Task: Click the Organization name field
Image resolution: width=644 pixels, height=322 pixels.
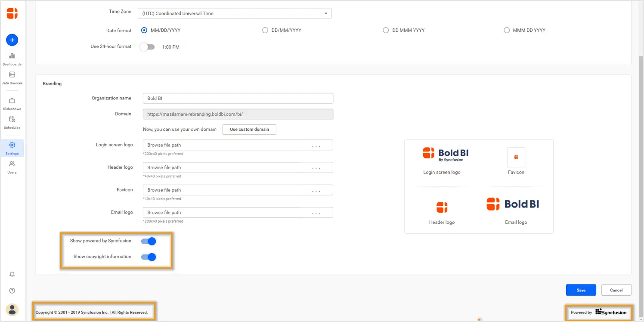Action: tap(238, 98)
